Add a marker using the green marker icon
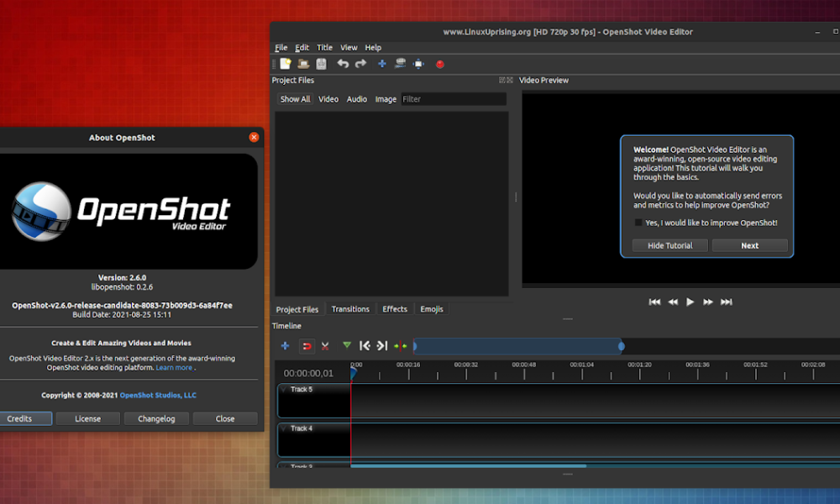This screenshot has height=504, width=840. coord(347,345)
